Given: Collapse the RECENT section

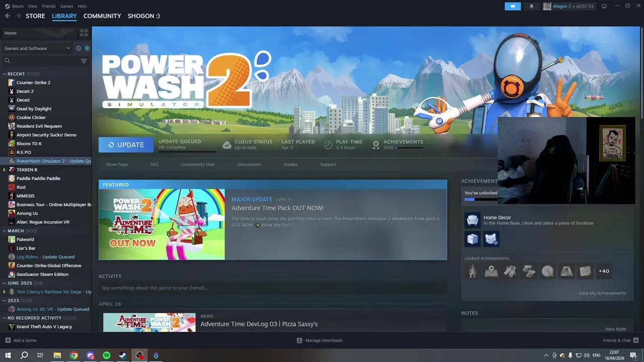Looking at the screenshot, I should (5, 74).
